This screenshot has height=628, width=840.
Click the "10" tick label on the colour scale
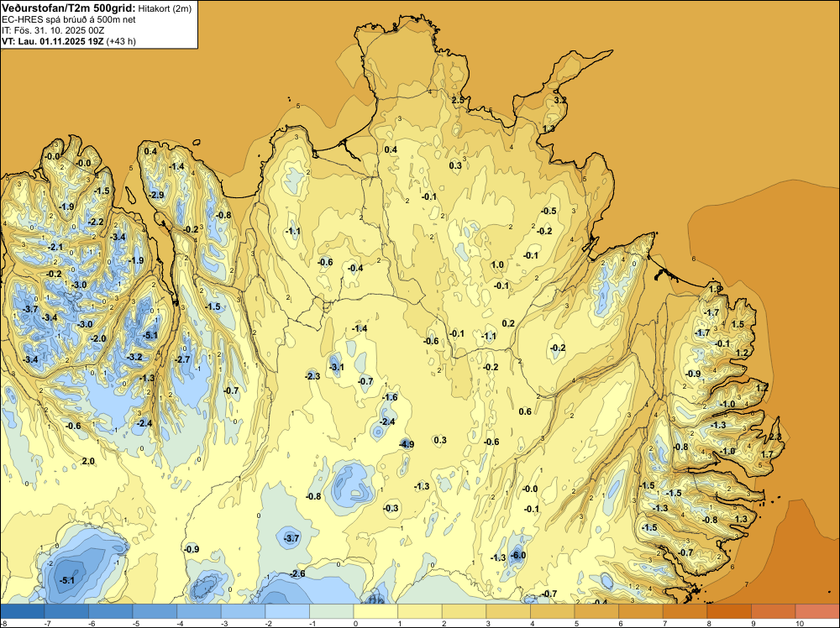click(x=800, y=623)
